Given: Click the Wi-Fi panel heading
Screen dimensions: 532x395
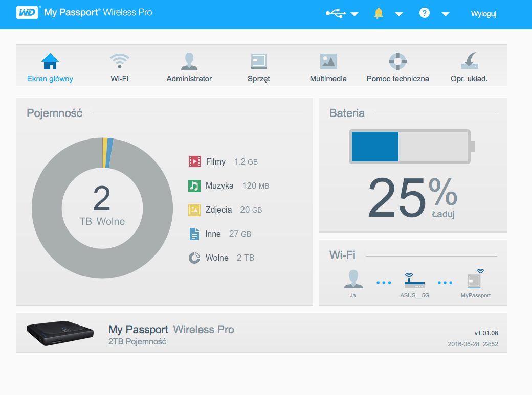Looking at the screenshot, I should tap(342, 255).
